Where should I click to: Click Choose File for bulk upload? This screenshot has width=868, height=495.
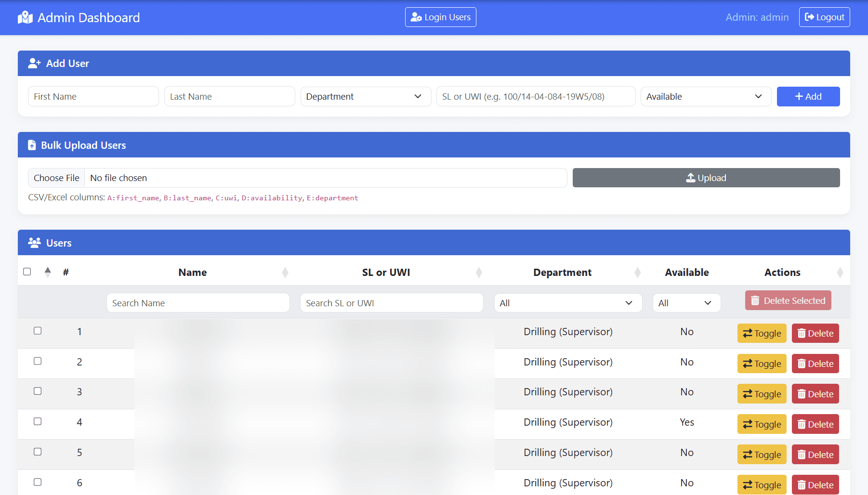[56, 178]
